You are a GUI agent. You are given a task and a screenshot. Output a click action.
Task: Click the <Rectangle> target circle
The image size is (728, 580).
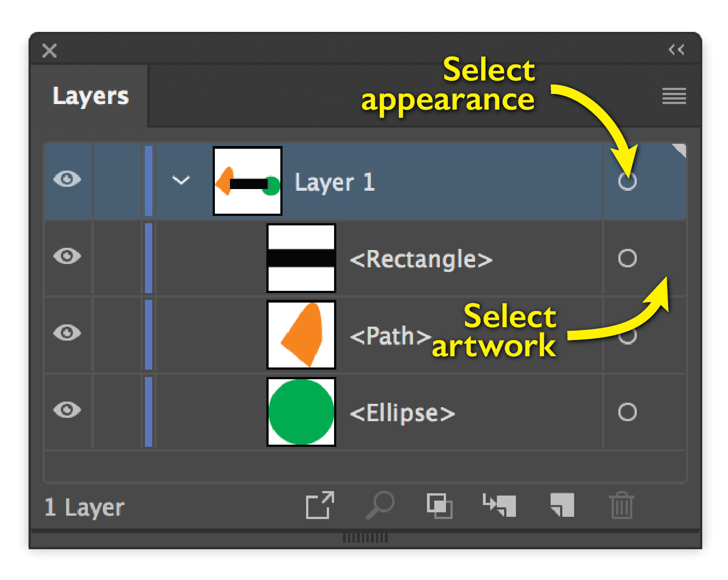(x=627, y=258)
